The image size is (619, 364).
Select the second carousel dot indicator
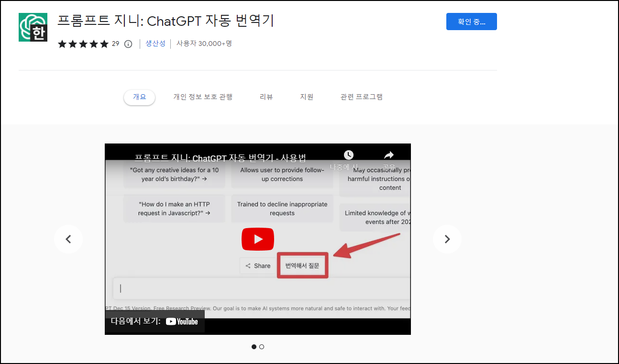[262, 347]
